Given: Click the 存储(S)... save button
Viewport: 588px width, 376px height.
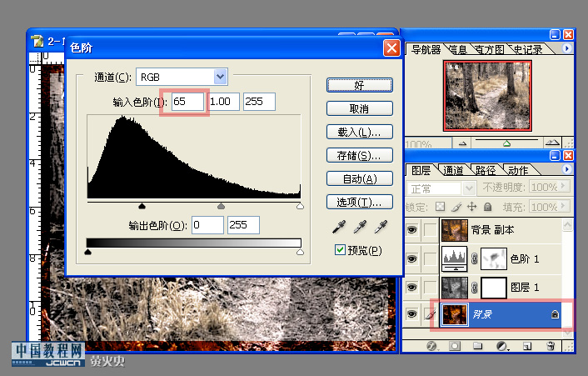Looking at the screenshot, I should tap(360, 155).
